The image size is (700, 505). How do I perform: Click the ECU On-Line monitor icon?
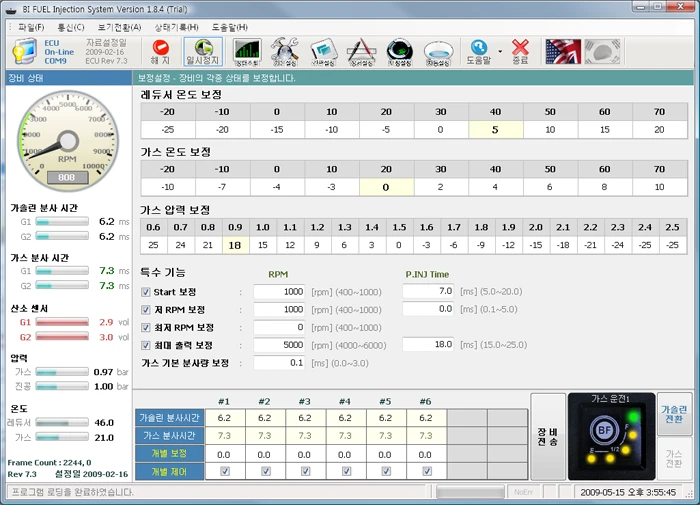point(24,51)
